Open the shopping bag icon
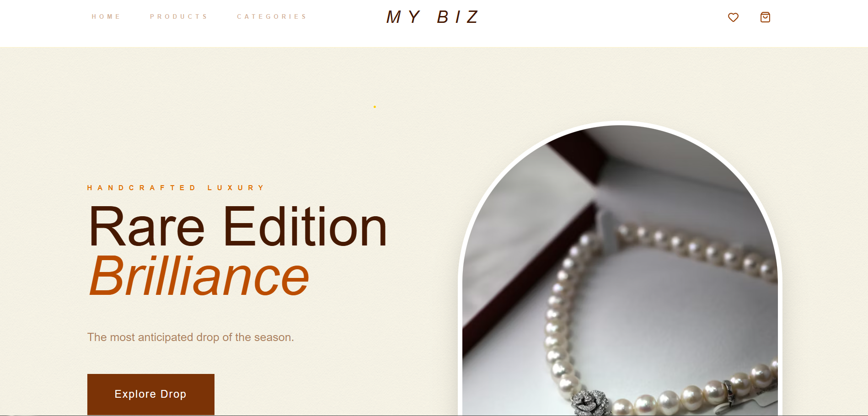 765,17
